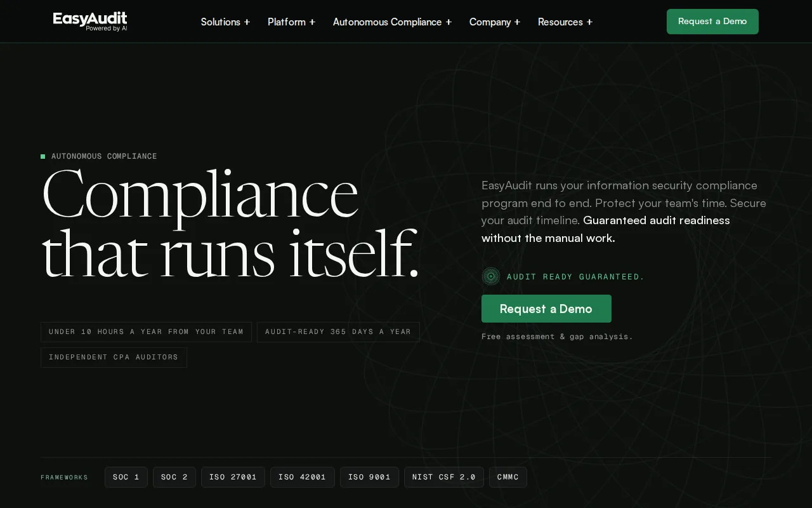The width and height of the screenshot is (812, 508).
Task: Open the Autonomous Compliance menu
Action: 392,22
